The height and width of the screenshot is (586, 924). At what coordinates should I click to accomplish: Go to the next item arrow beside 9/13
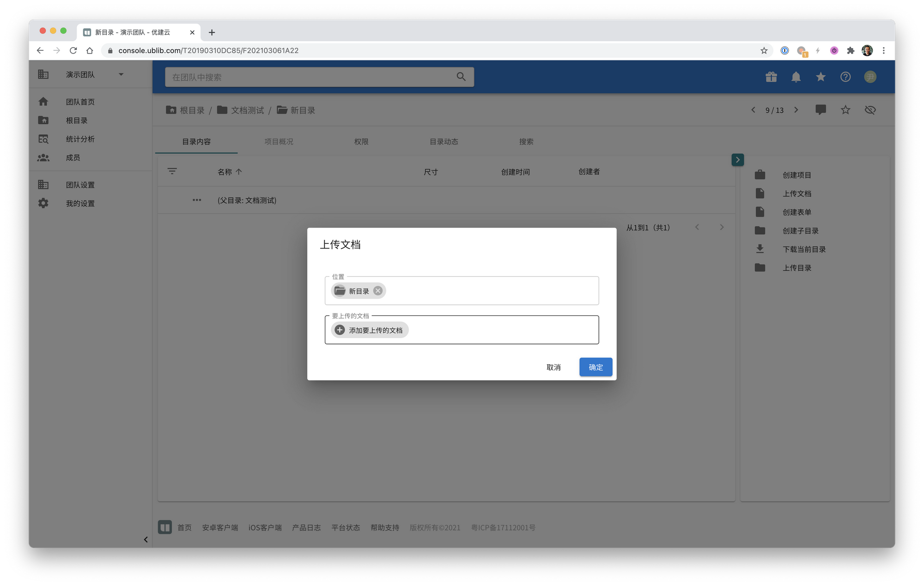coord(796,110)
